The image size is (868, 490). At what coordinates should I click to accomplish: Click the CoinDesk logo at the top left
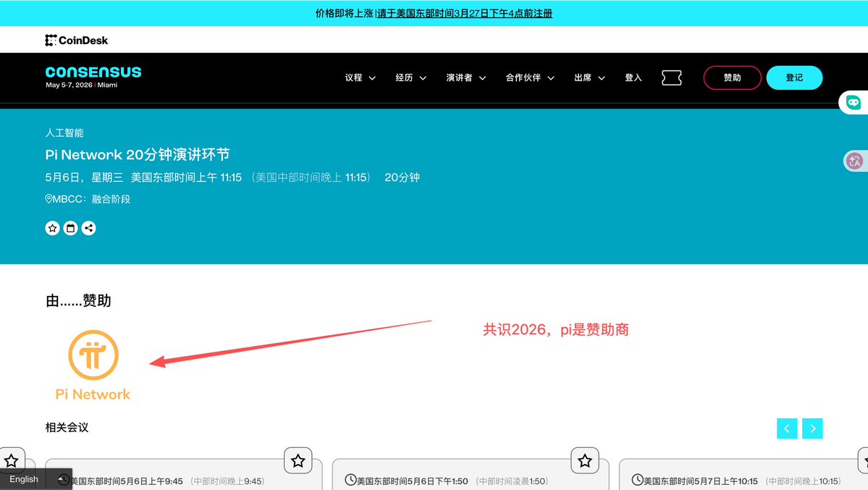coord(76,40)
